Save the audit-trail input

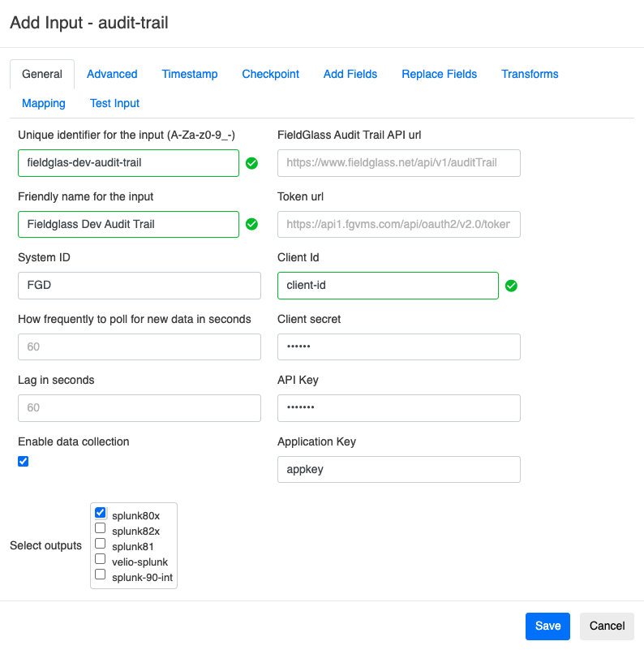[x=547, y=626]
